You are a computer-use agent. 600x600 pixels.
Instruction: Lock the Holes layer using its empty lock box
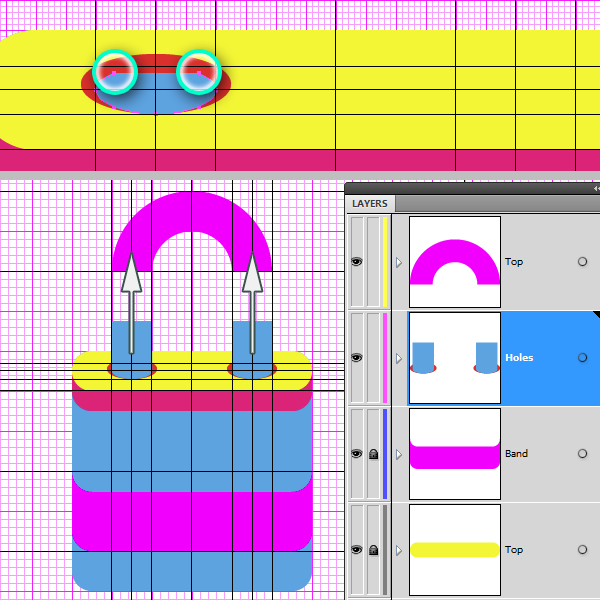click(373, 358)
